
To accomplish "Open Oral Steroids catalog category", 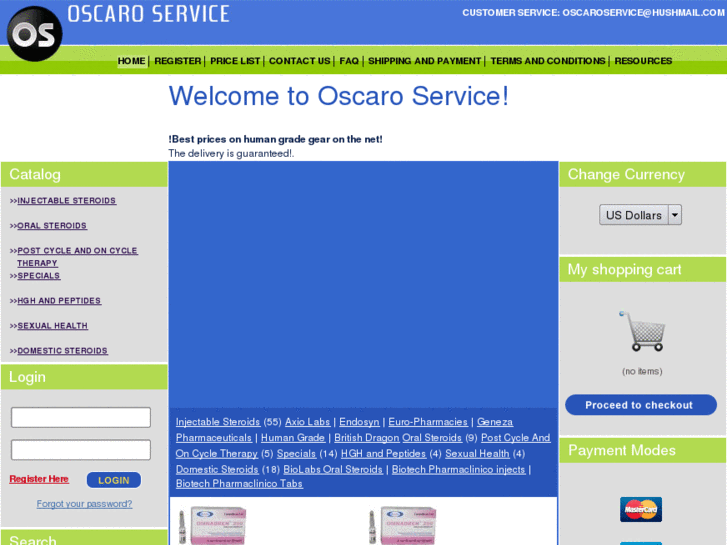I will tap(52, 225).
